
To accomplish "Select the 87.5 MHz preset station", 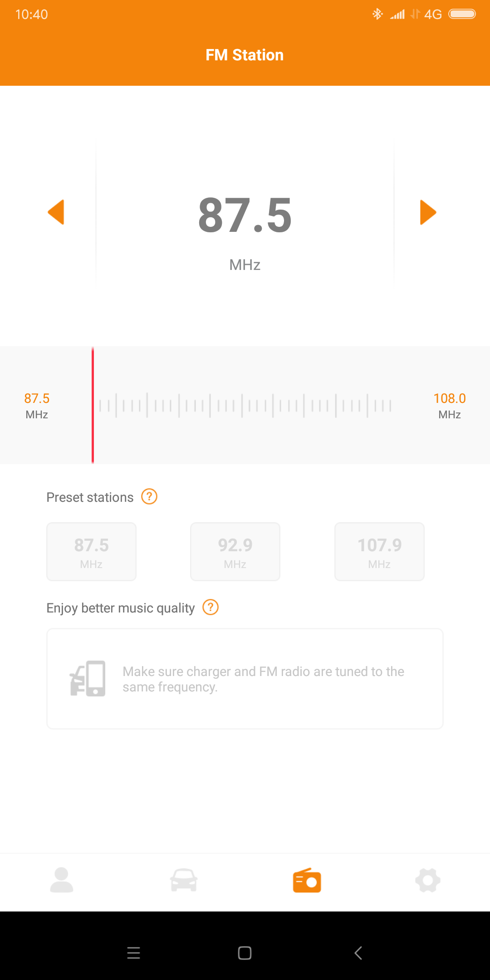I will 92,552.
